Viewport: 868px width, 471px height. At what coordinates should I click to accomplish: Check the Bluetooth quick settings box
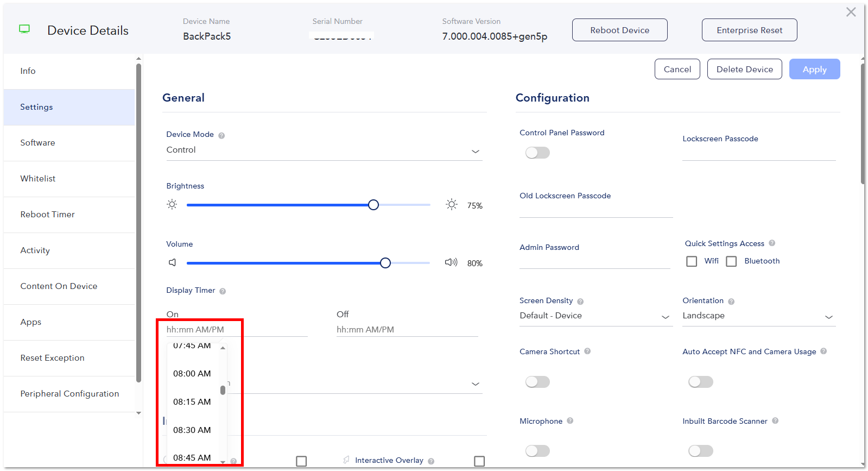731,261
